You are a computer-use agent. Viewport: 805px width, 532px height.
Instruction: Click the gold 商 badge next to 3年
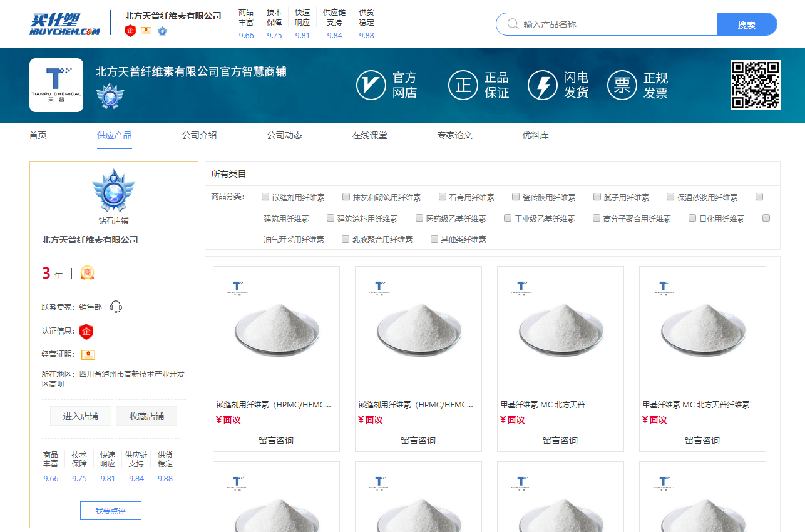coord(88,273)
